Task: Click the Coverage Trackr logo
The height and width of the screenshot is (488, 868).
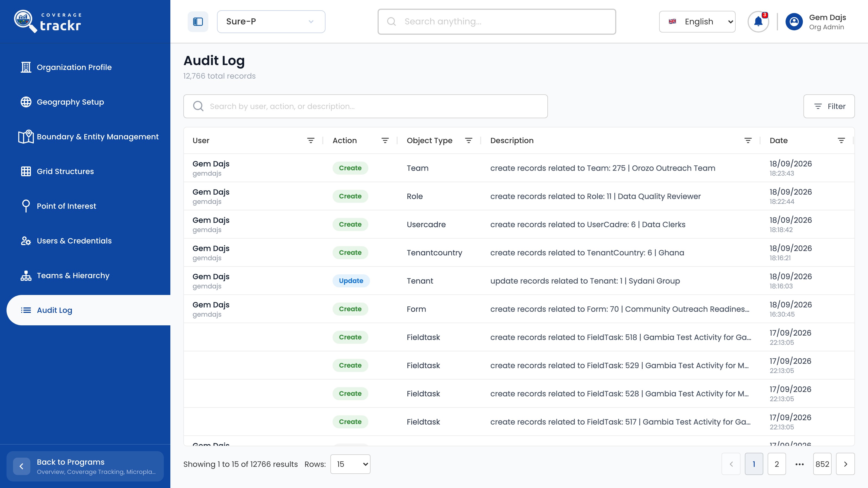Action: pos(47,22)
